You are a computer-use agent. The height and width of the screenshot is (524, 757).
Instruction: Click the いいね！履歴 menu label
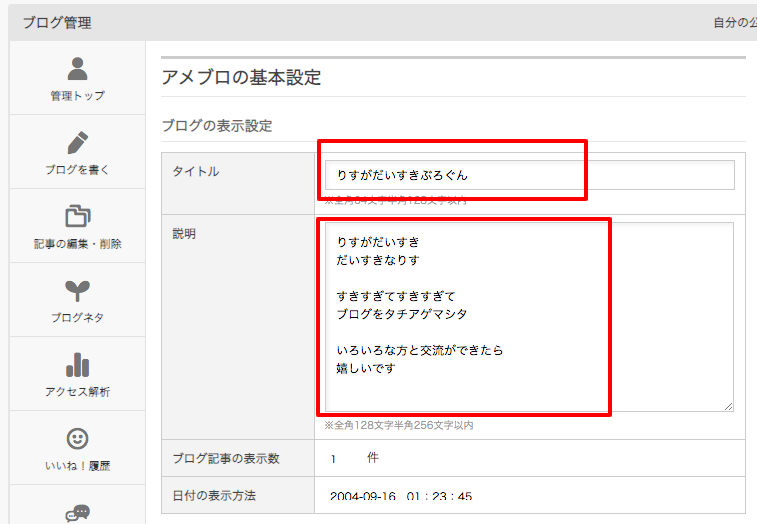click(x=77, y=466)
